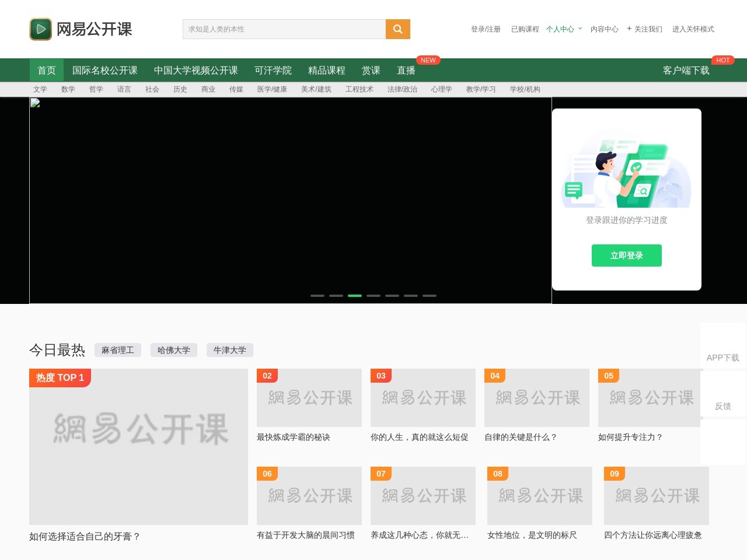
Task: Select the 首页 nav tab
Action: click(x=47, y=70)
